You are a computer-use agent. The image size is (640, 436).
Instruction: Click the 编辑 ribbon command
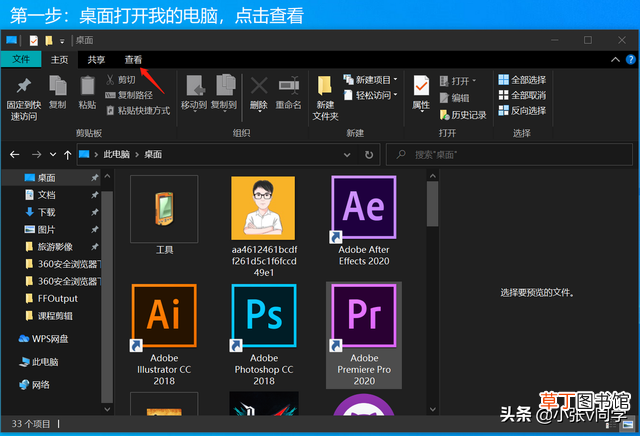click(455, 98)
